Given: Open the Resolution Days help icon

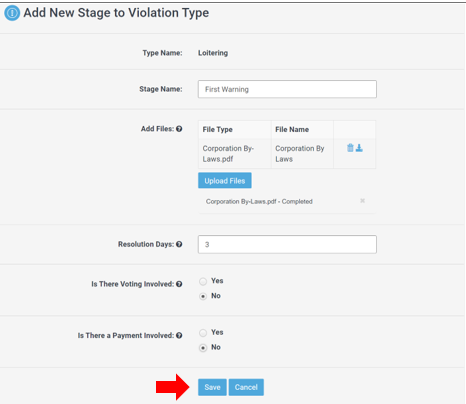Looking at the screenshot, I should (179, 244).
